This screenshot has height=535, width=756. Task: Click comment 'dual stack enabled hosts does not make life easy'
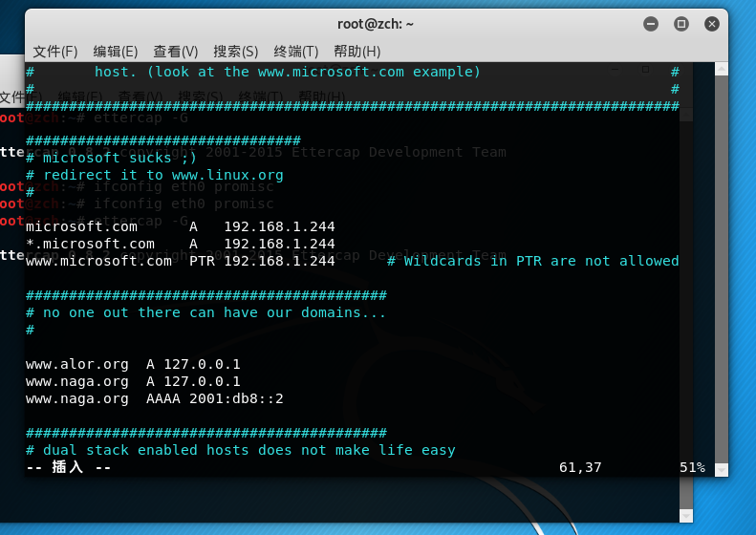click(248, 450)
